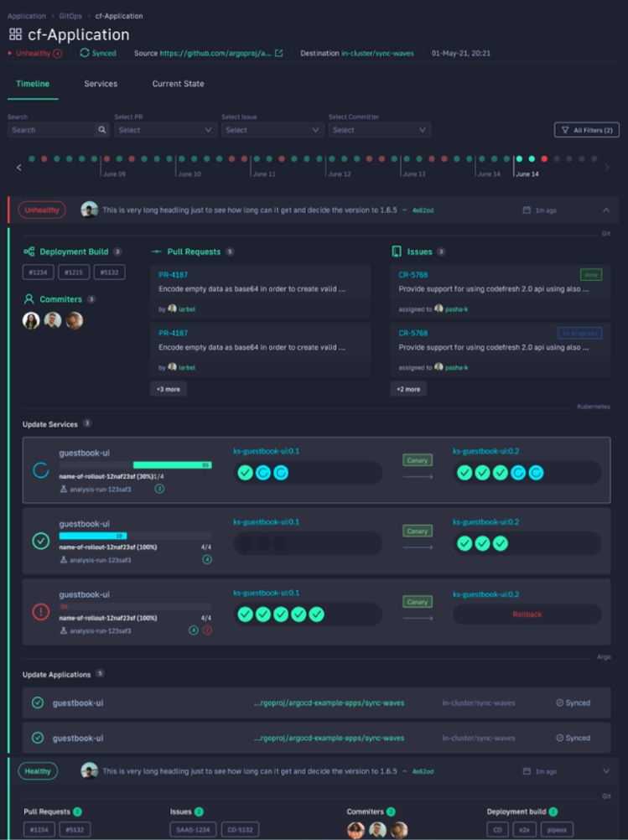The height and width of the screenshot is (840, 628).
Task: Open the source GitHub external link icon
Action: 279,54
